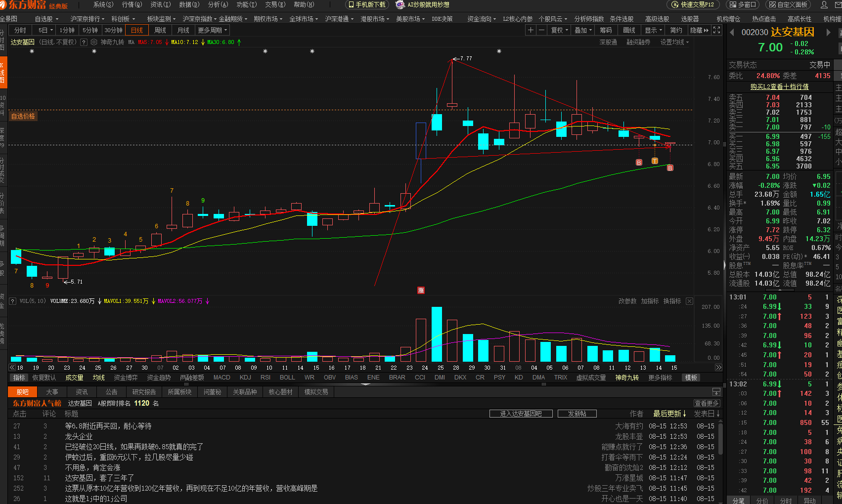Open 交易(E) menu
Image resolution: width=842 pixels, height=504 pixels.
275,4
